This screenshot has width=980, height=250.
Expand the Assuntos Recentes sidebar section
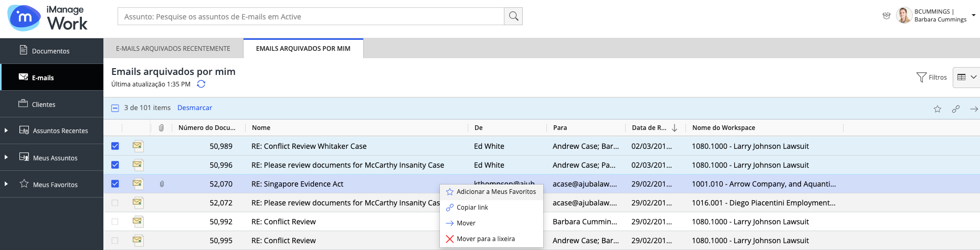point(6,131)
